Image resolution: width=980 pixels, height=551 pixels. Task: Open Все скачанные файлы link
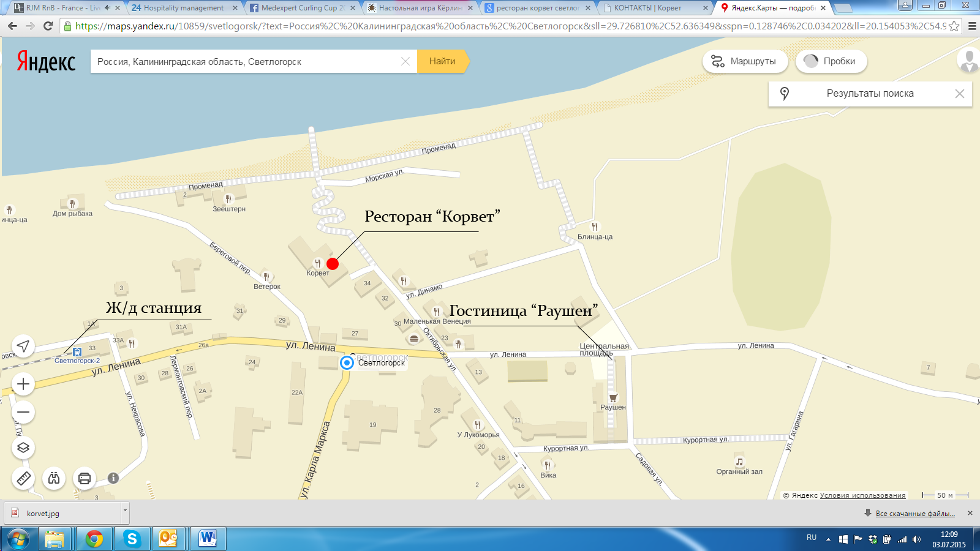coord(915,514)
